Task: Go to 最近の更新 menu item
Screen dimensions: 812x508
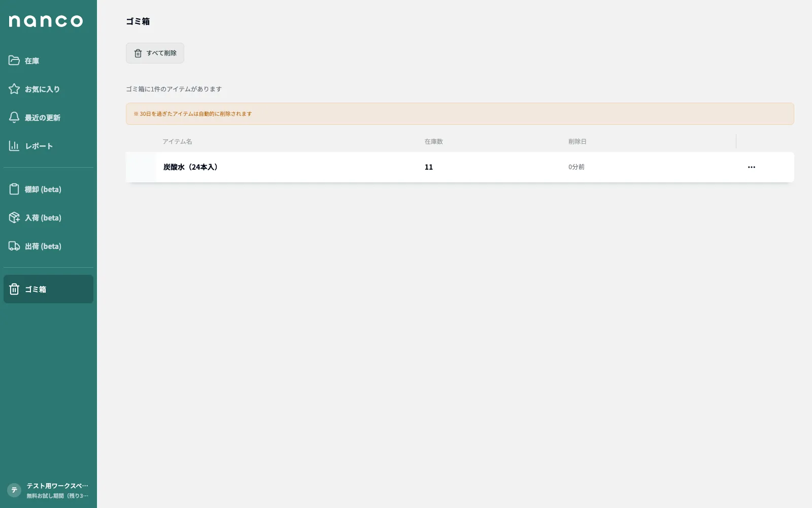Action: pos(48,117)
